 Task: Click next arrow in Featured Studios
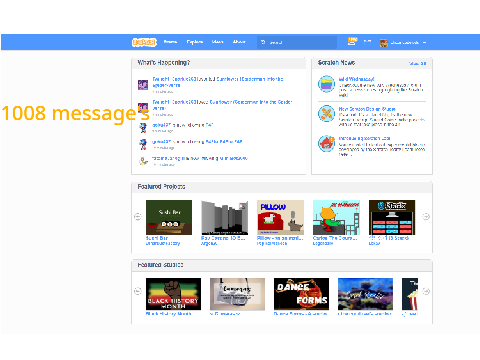tap(426, 291)
